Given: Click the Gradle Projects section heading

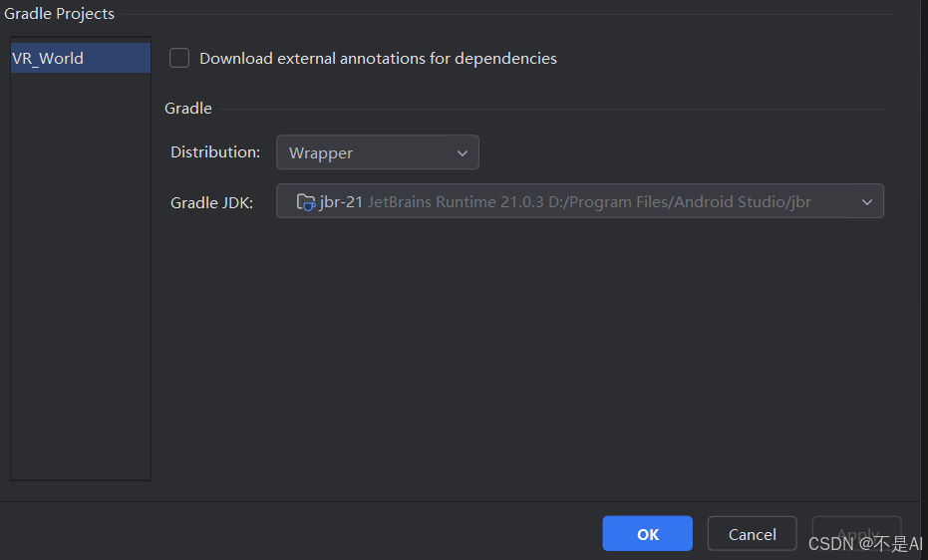Looking at the screenshot, I should [x=59, y=14].
